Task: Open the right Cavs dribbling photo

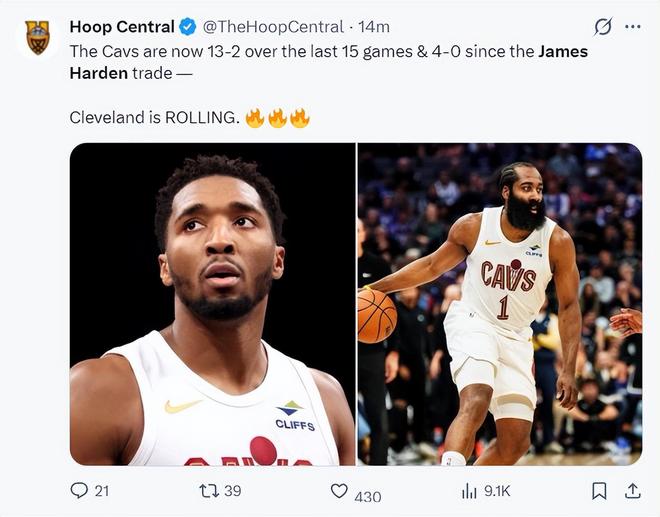Action: 500,304
